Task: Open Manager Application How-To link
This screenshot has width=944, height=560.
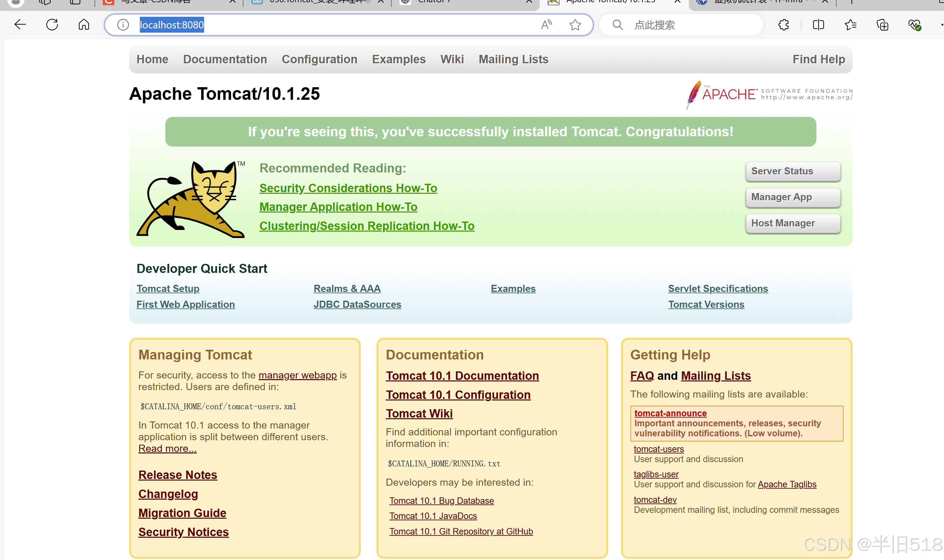Action: (338, 207)
